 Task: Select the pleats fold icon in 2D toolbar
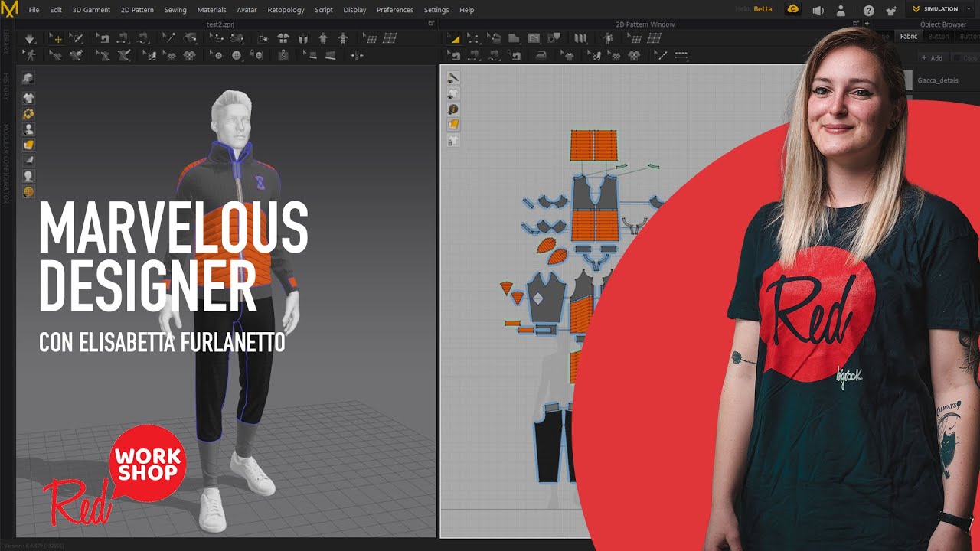pos(580,39)
